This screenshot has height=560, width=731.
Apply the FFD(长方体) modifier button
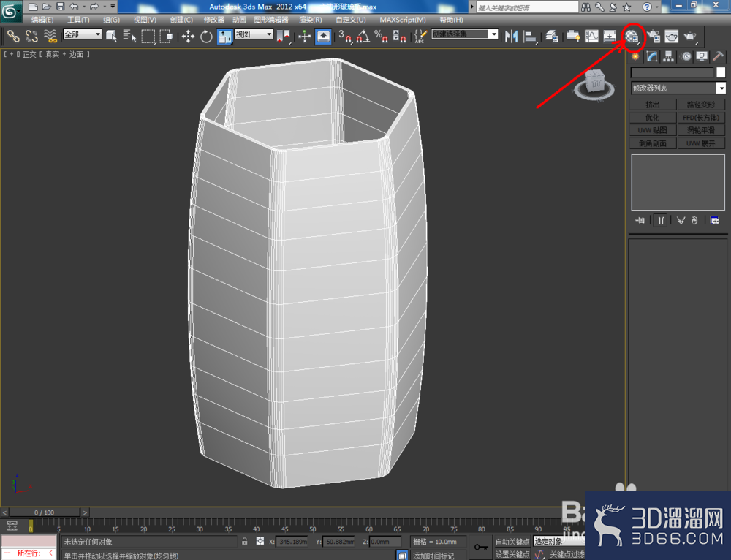coord(701,118)
